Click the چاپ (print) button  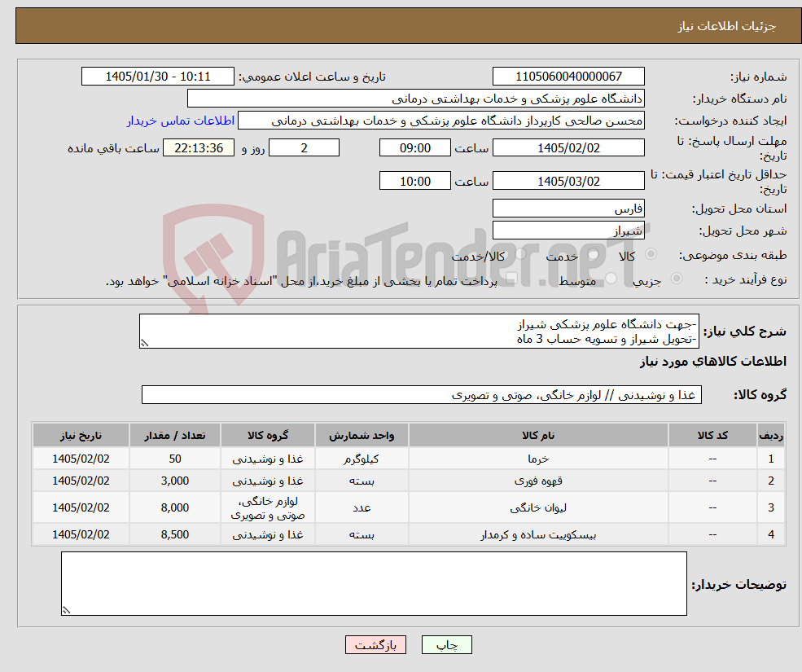point(446,645)
